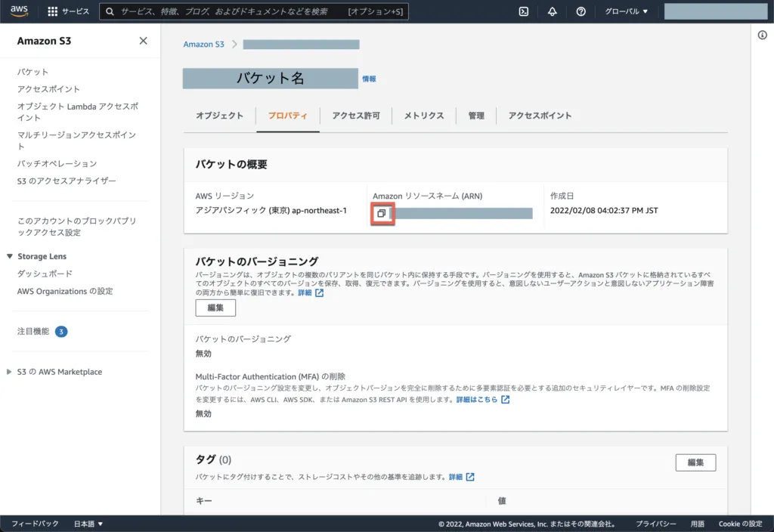Open プライバシー footer link

[655, 524]
